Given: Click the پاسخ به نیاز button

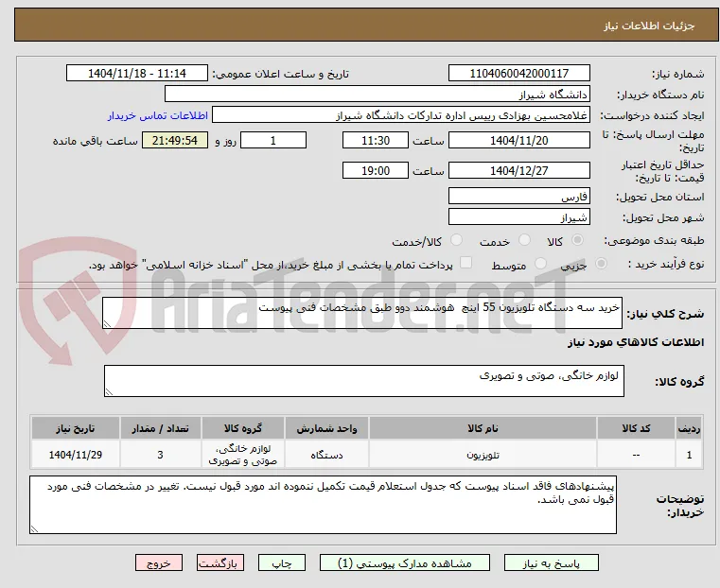Looking at the screenshot, I should point(551,562).
